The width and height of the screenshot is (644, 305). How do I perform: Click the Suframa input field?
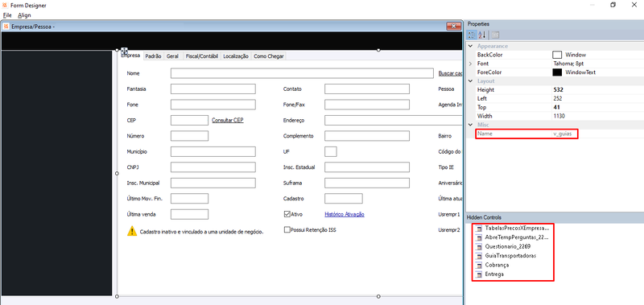pyautogui.click(x=367, y=183)
